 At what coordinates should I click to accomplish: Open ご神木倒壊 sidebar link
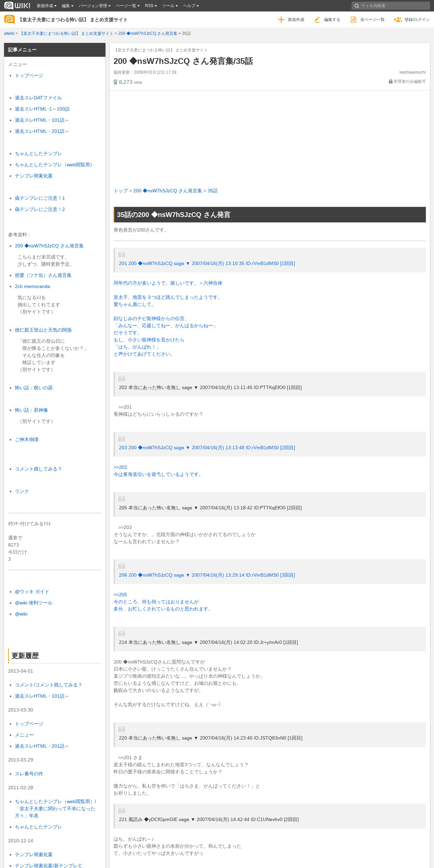(x=27, y=439)
